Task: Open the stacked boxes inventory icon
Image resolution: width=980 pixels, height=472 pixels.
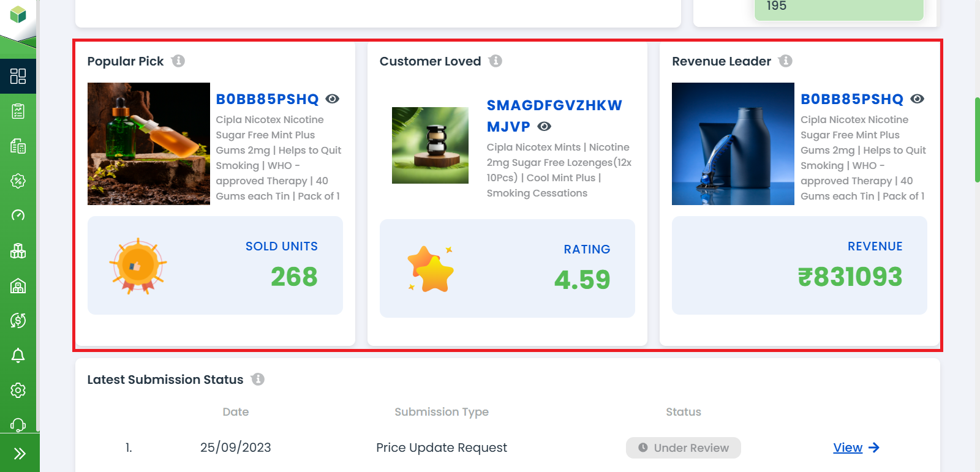Action: (x=18, y=250)
